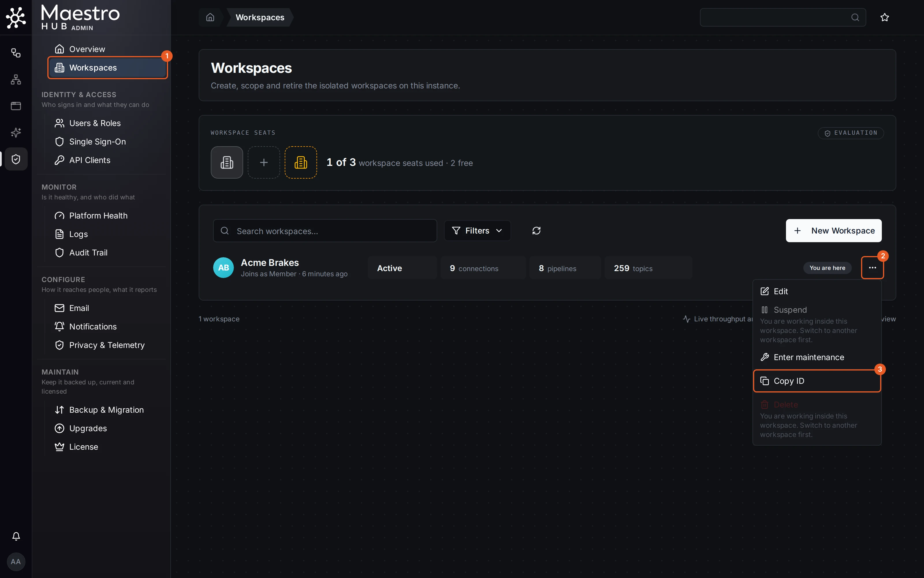Click the top bar search magnifier icon

(855, 17)
